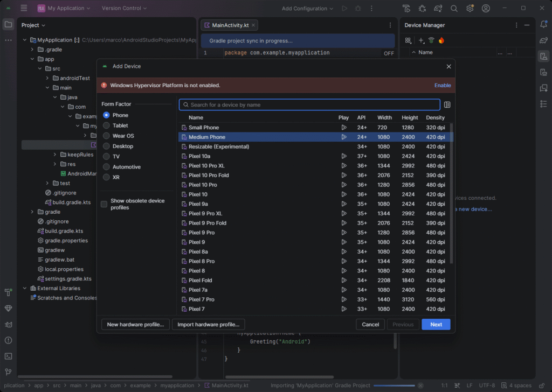Hide the Device Manager panel
Screen dimensions: 552x392
527,25
